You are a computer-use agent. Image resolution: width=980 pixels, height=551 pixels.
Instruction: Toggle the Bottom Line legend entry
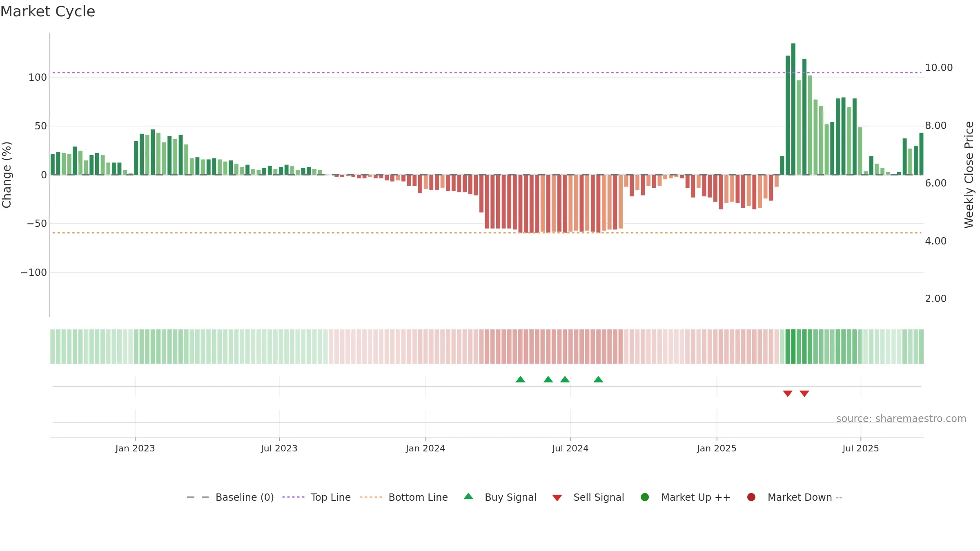[404, 497]
